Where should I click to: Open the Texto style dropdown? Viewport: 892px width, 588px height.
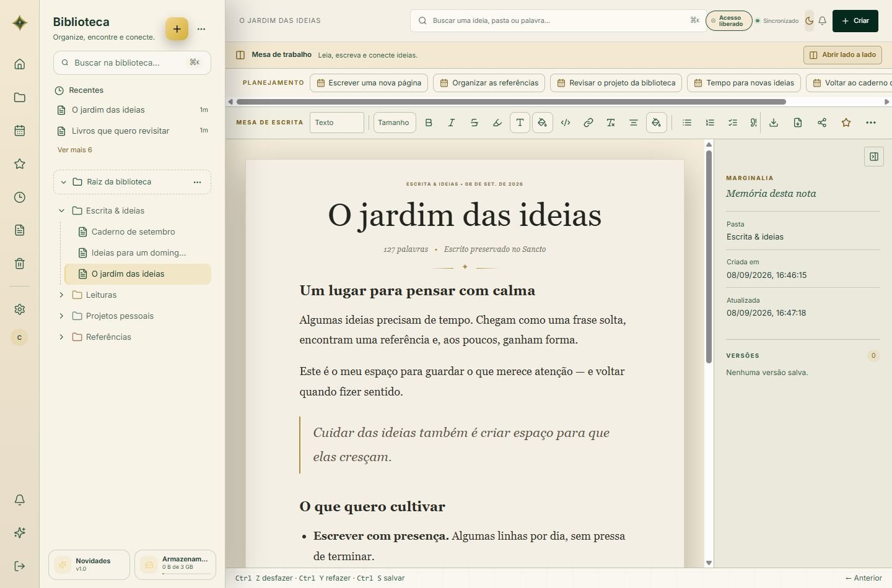pos(337,123)
